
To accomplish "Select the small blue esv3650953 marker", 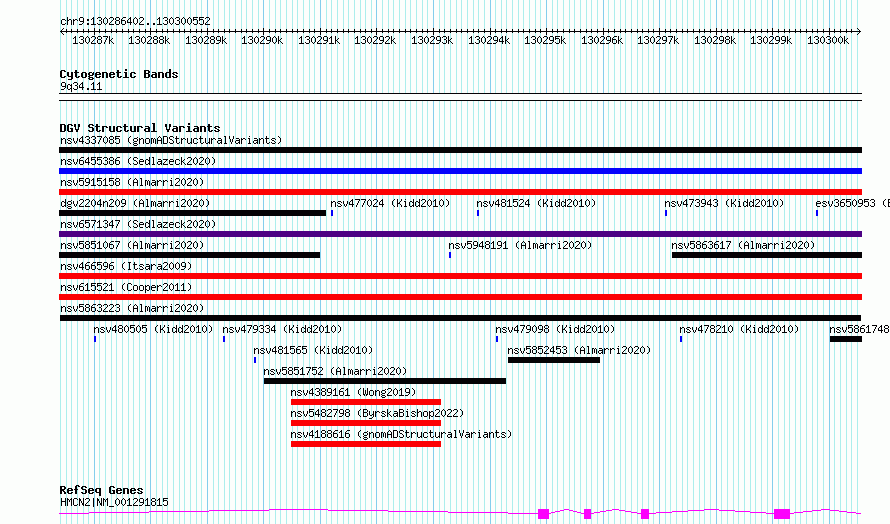I will (817, 213).
